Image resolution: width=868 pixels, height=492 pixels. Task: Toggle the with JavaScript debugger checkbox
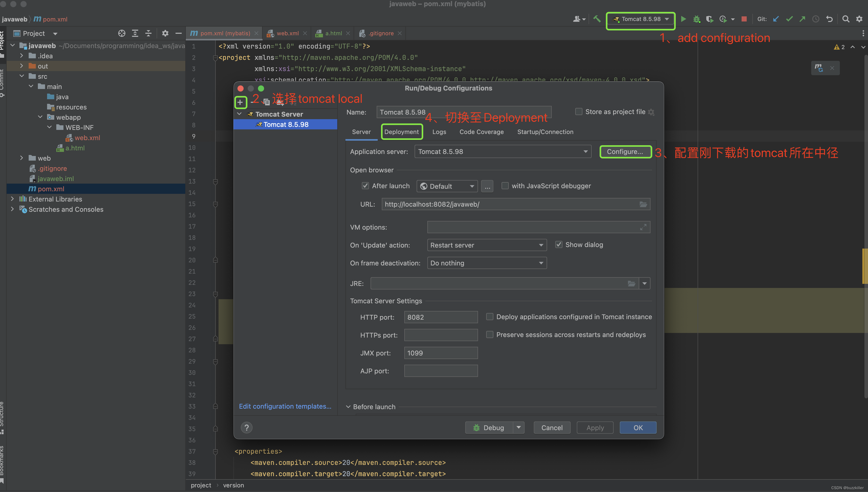point(505,185)
